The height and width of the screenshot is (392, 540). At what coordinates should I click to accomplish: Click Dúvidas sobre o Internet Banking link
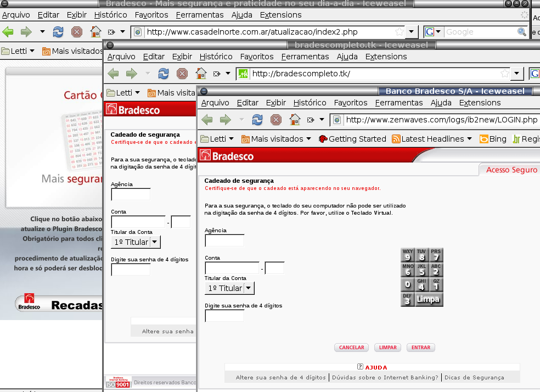385,377
